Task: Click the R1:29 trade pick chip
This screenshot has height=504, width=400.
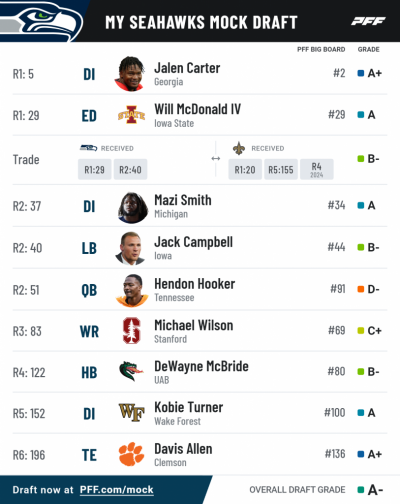Action: [x=94, y=169]
